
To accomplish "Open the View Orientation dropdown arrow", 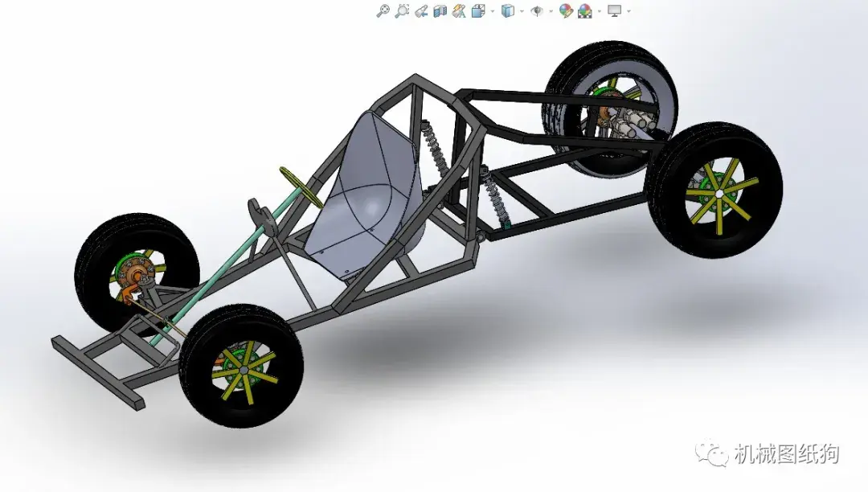I will point(492,11).
